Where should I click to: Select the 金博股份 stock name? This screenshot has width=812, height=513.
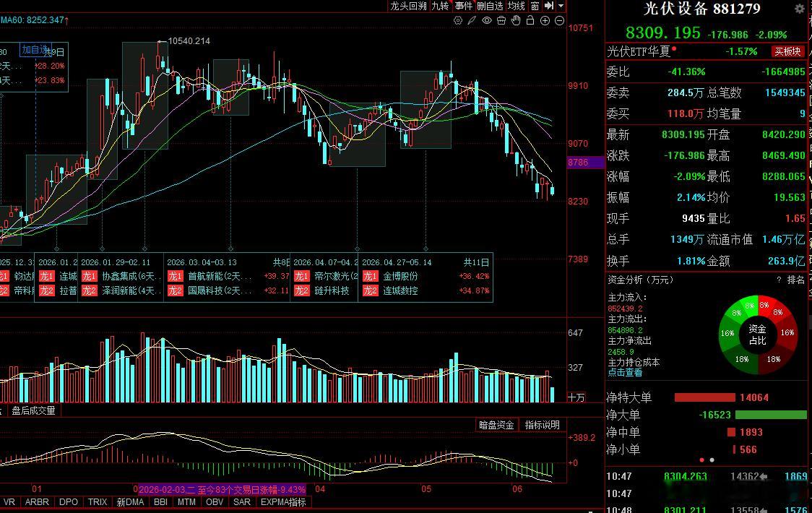(400, 276)
